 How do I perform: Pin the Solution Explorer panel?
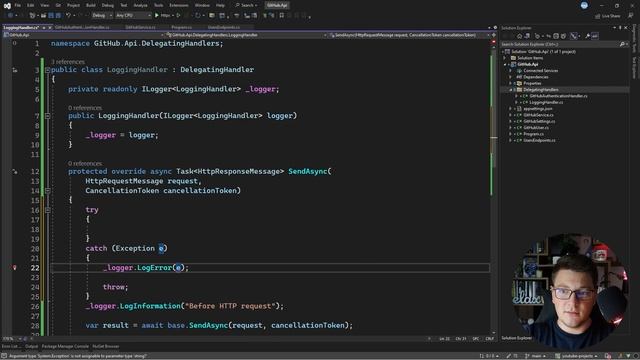click(620, 28)
